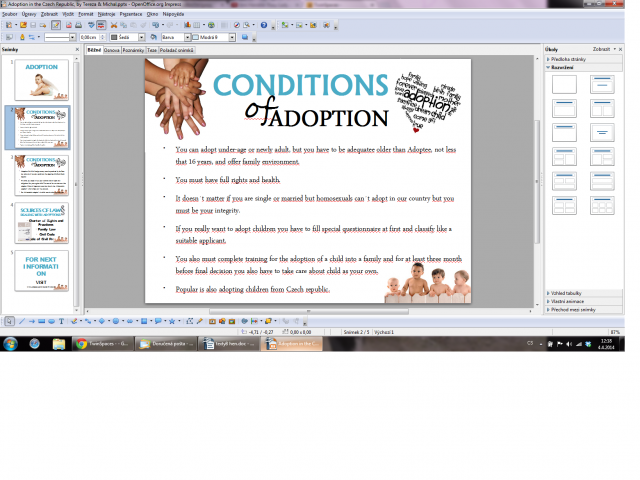
Task: Open the line style dropdown
Action: (x=72, y=38)
